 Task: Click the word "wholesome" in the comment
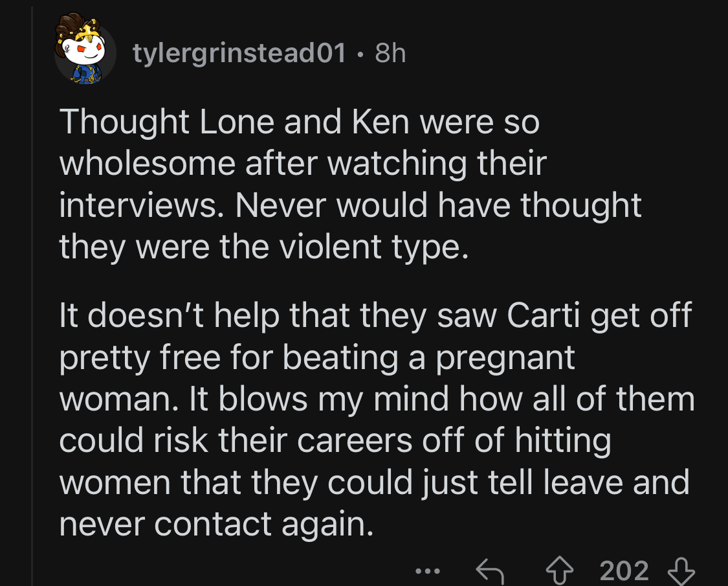pos(146,164)
